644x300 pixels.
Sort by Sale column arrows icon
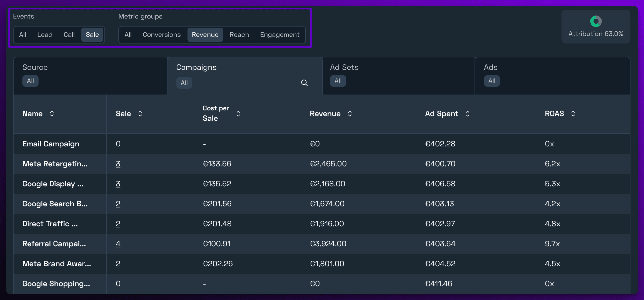140,114
